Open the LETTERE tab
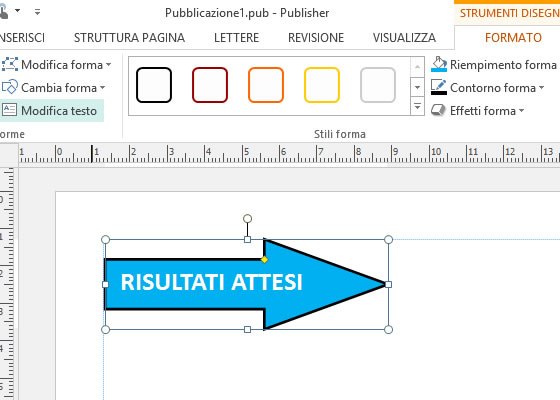 [x=236, y=38]
